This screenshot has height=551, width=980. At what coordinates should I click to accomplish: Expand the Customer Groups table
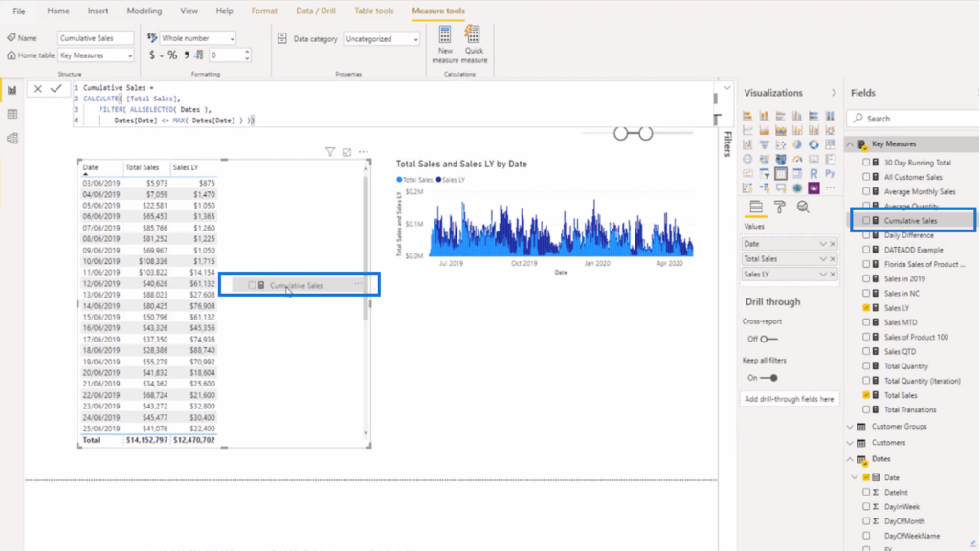(850, 426)
